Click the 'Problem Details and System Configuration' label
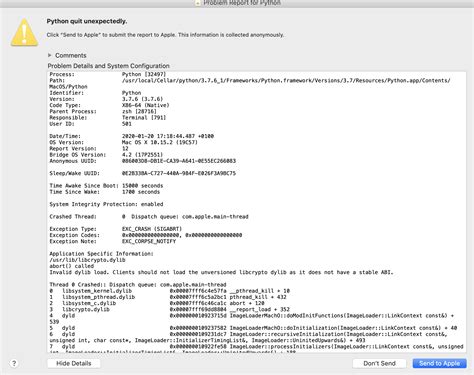Viewport: 474px width, 375px height. coord(109,66)
